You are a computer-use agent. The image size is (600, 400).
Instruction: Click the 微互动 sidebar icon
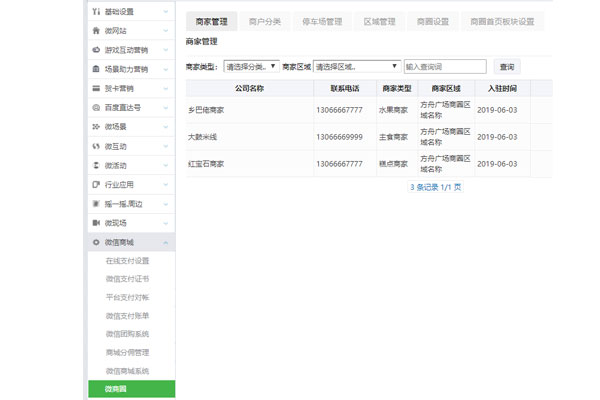click(96, 146)
